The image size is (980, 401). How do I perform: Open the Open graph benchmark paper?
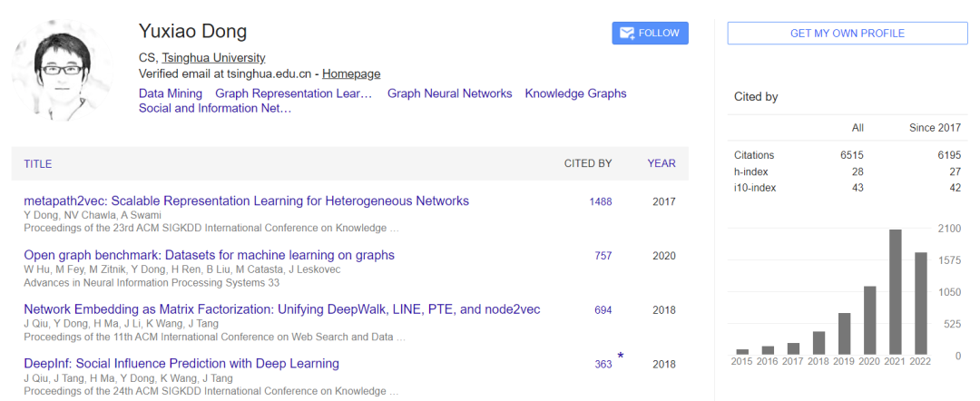tap(209, 256)
